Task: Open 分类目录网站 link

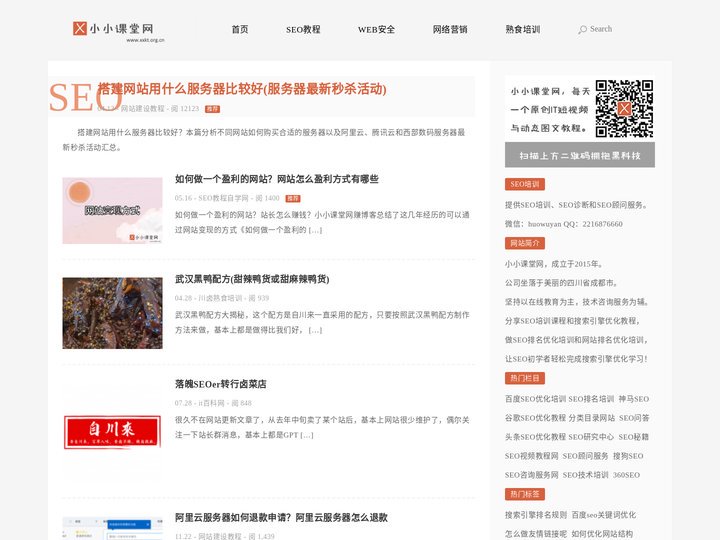Action: coord(591,418)
